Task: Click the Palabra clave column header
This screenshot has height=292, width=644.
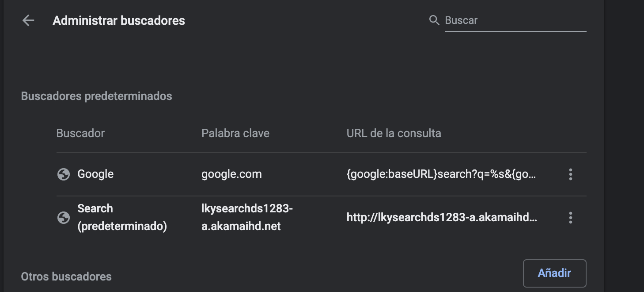Action: click(x=235, y=133)
